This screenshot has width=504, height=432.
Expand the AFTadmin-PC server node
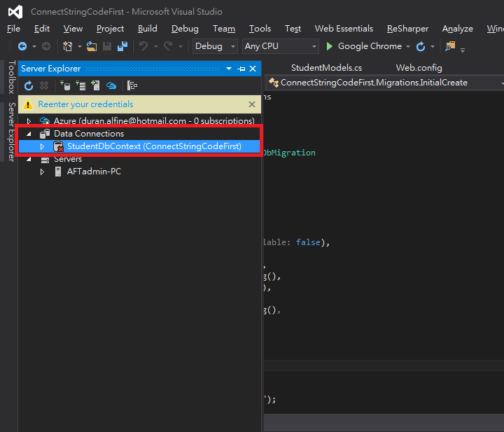point(42,172)
